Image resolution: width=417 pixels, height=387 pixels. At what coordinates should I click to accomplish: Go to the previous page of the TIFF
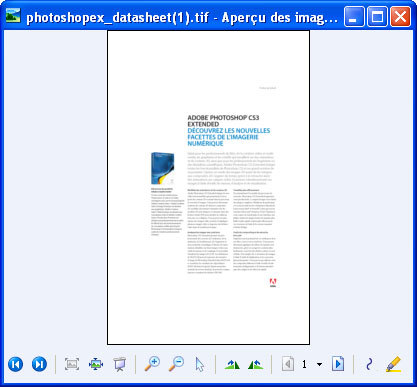[288, 364]
